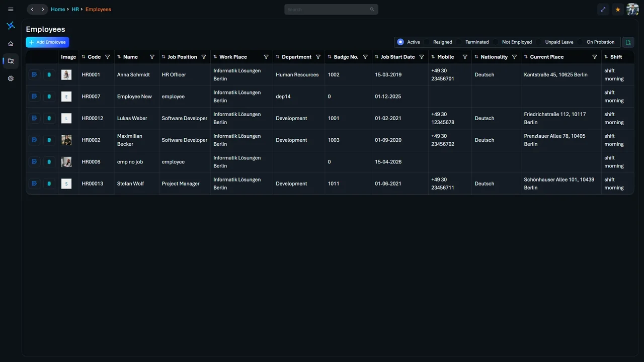Viewport: 644px width, 362px height.
Task: Select the On Probation status filter
Action: (x=580, y=42)
